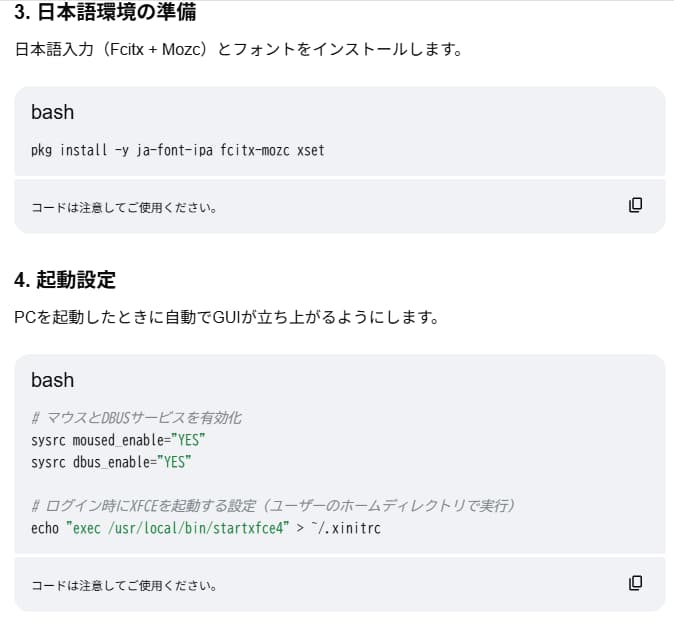
Task: Click the bash label above pkg install
Action: 52,112
